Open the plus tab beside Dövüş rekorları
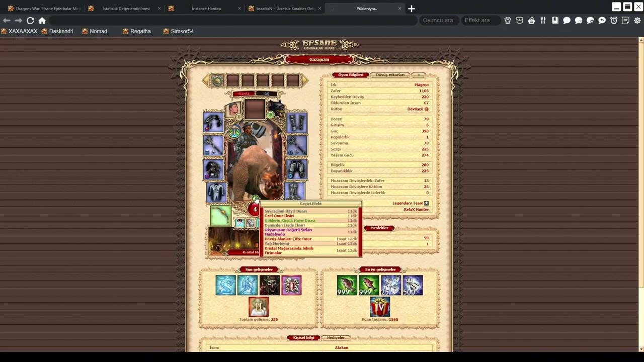Viewport: 644px width, 362px height. pyautogui.click(x=419, y=75)
